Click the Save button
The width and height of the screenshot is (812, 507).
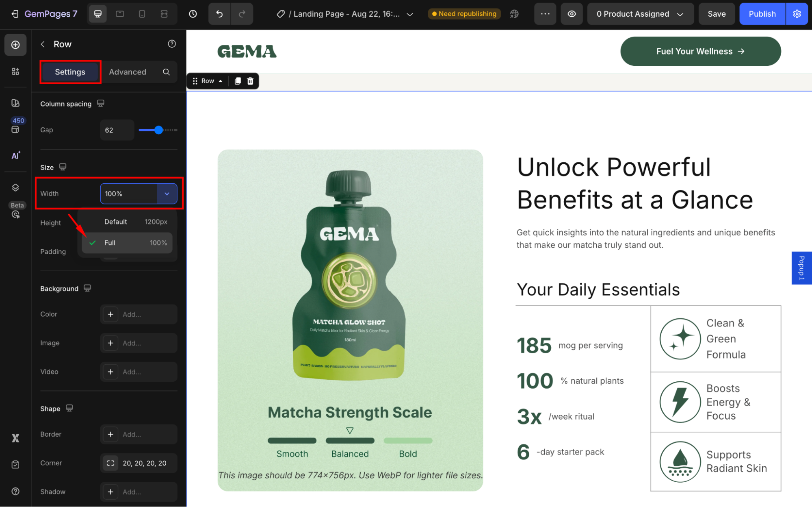click(716, 14)
